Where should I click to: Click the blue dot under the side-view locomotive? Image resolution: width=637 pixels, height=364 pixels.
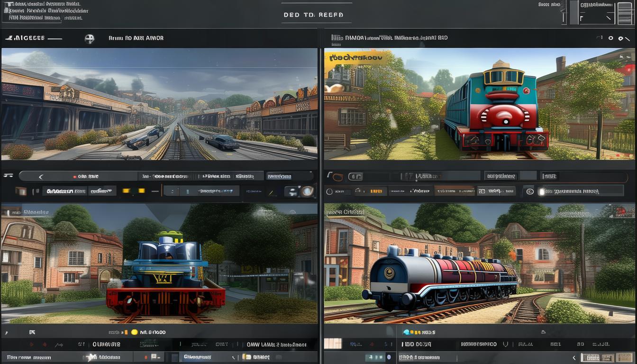(x=406, y=333)
